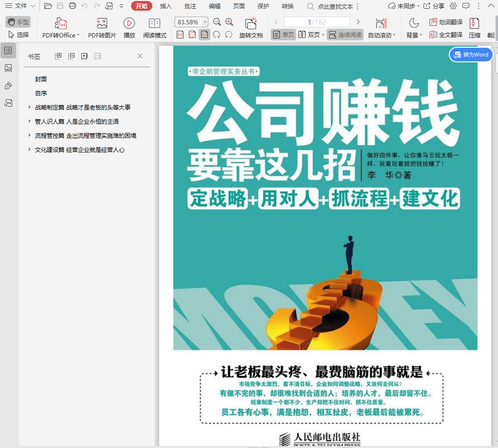The image size is (498, 448).
Task: Click the zoom out magnifier icon
Action: point(217,22)
